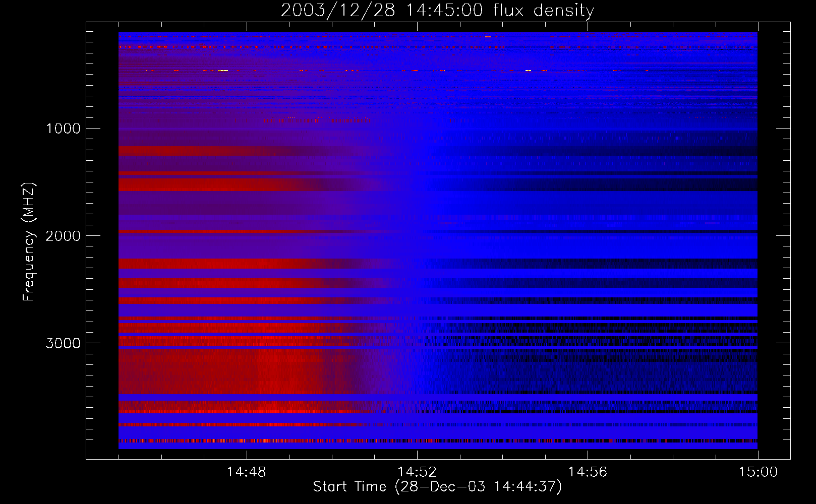
Task: Click the 14:52 time tick label
Action: tap(417, 472)
